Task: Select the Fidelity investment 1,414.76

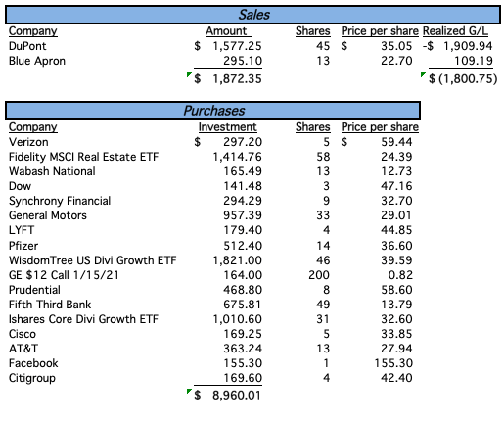Action: click(x=237, y=157)
